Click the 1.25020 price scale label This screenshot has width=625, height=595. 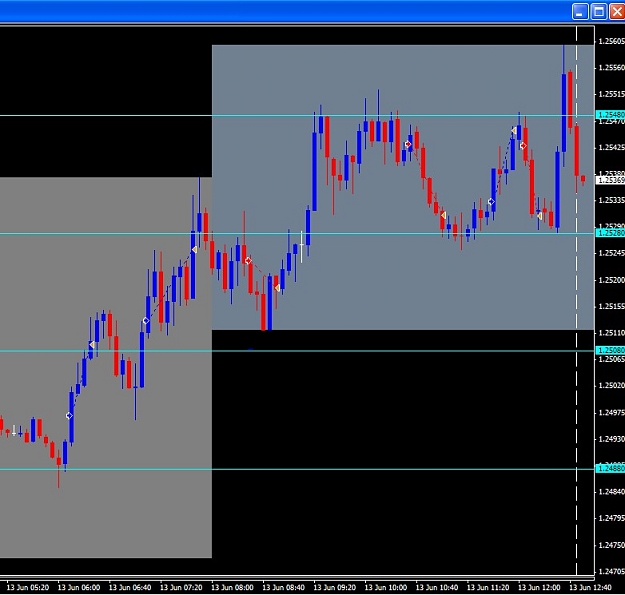click(611, 385)
